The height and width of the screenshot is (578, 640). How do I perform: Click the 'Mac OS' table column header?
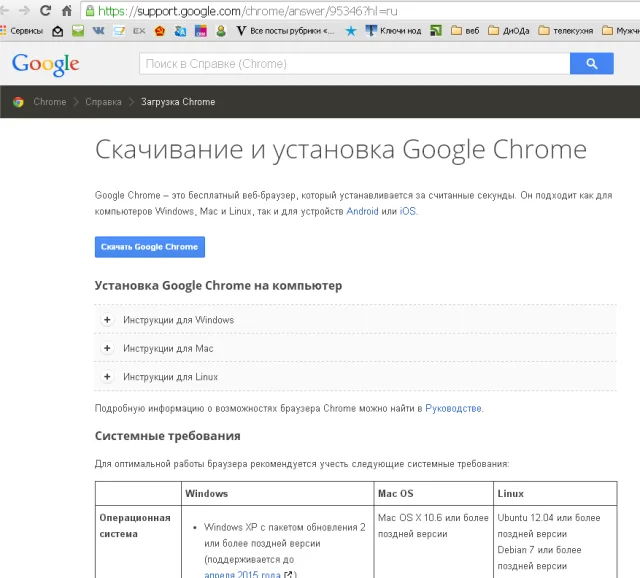click(x=396, y=494)
